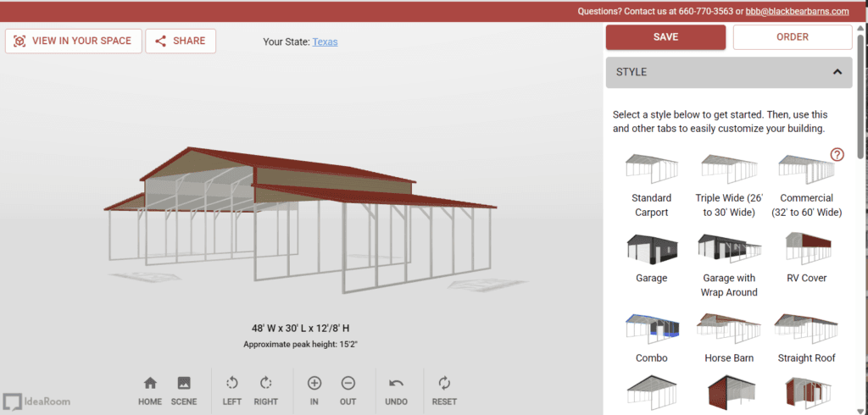Email bbb@blackbearbarns.com from the top bar

point(797,11)
